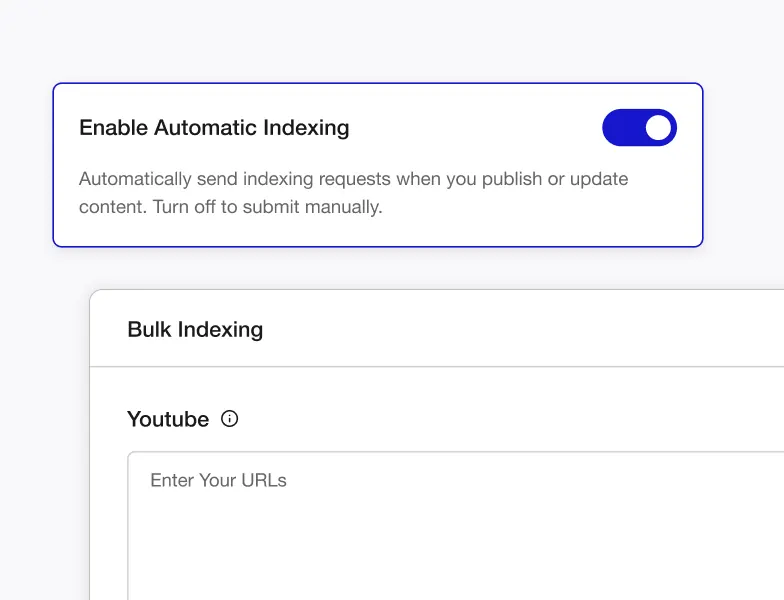Show the Youtube tooltip via circled i icon
Viewport: 784px width, 600px height.
[x=230, y=418]
